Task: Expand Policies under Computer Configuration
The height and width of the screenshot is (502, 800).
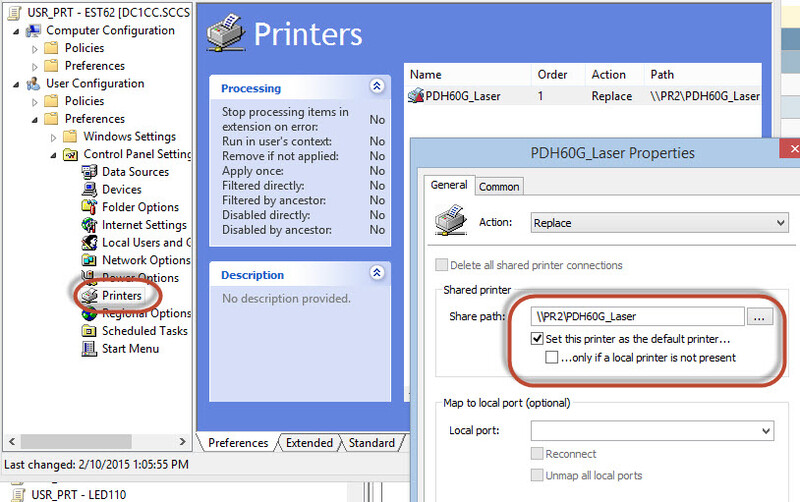Action: [35, 49]
